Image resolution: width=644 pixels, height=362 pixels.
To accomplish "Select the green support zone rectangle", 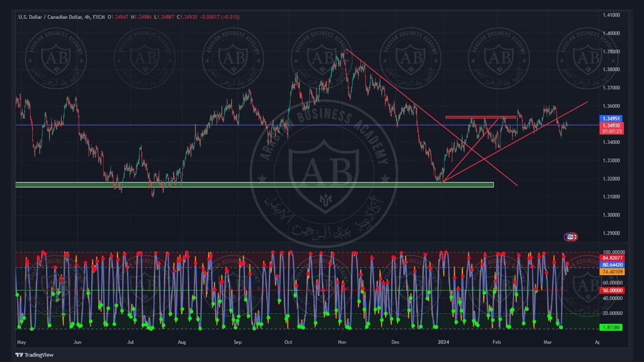I will pos(255,185).
